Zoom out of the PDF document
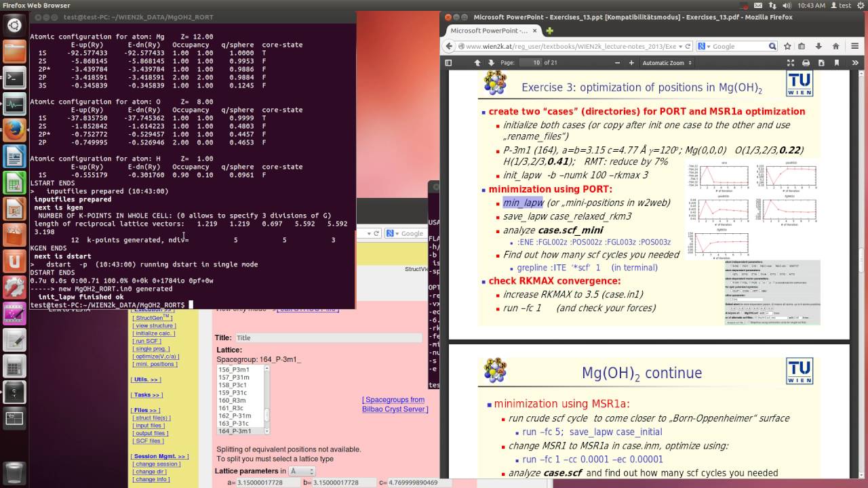The width and height of the screenshot is (868, 488). 616,62
